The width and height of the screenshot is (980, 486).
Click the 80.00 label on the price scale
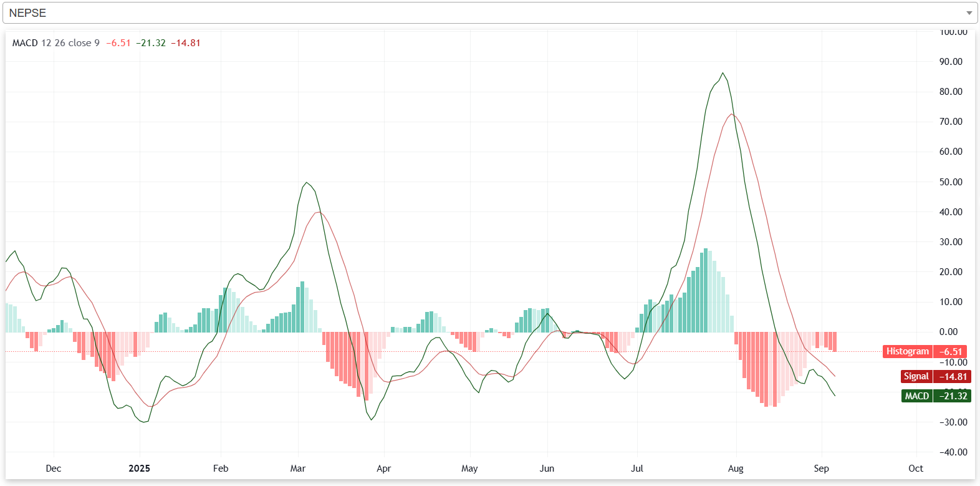[951, 92]
